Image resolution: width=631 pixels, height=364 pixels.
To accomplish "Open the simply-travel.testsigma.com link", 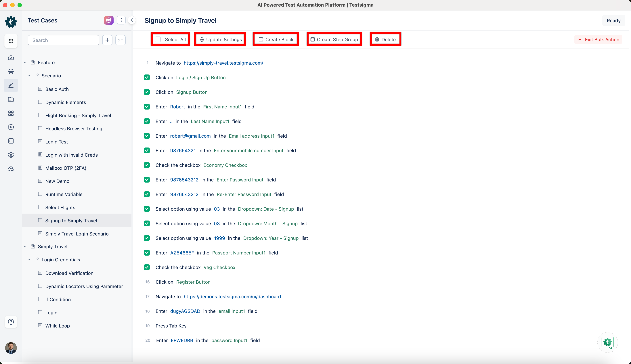I will coord(223,63).
